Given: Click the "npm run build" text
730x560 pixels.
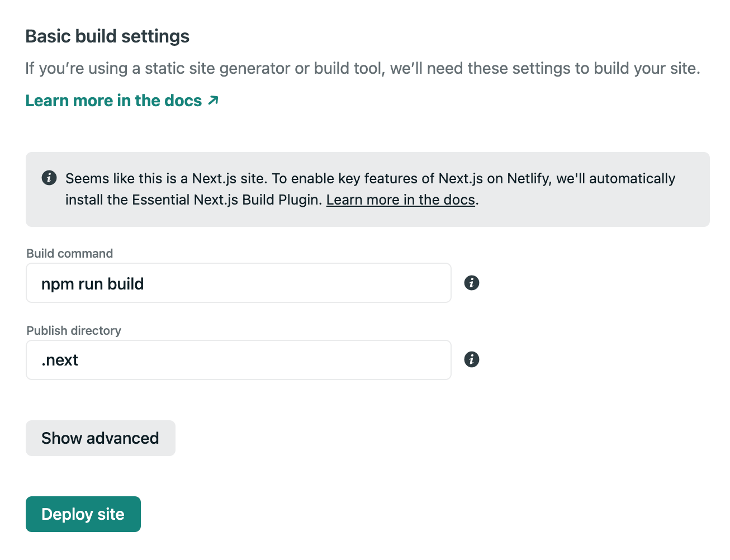Looking at the screenshot, I should 93,284.
